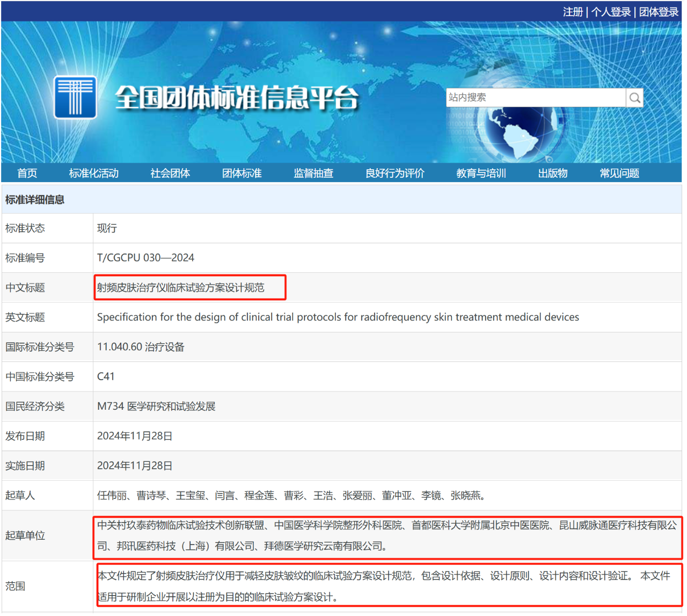Open the 社会团体 navigation tab
The width and height of the screenshot is (687, 616).
click(x=170, y=173)
